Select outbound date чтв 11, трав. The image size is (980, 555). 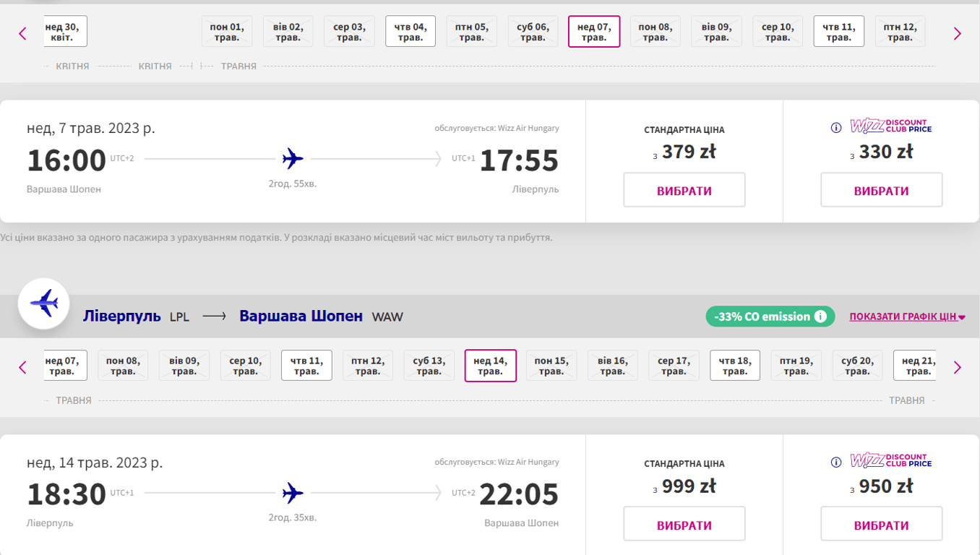pyautogui.click(x=839, y=32)
